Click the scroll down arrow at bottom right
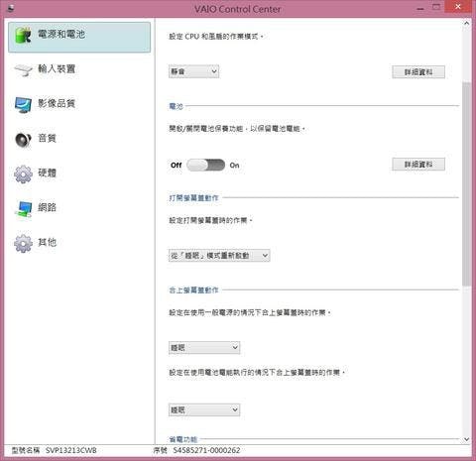The image size is (476, 461). point(466,439)
